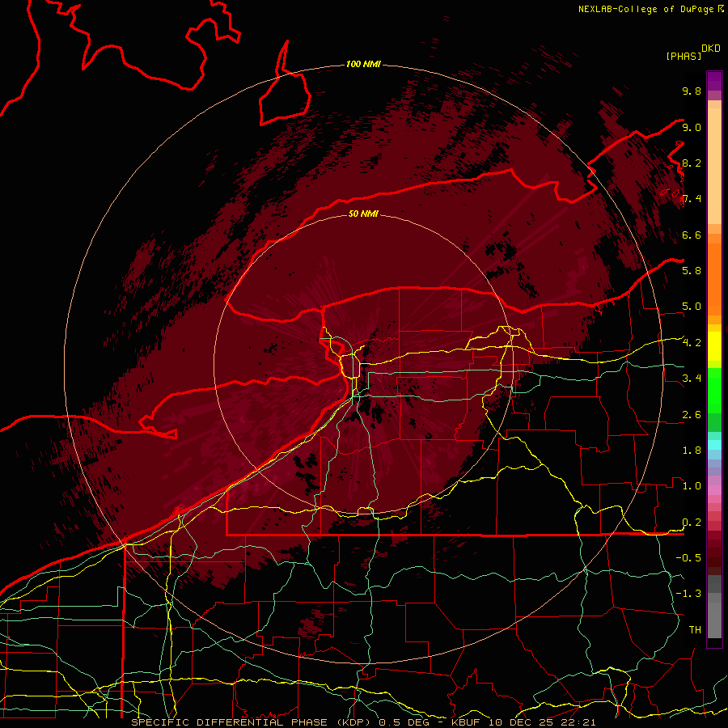Pick the dark red segment of the color bar
The width and height of the screenshot is (728, 728).
pos(714,552)
